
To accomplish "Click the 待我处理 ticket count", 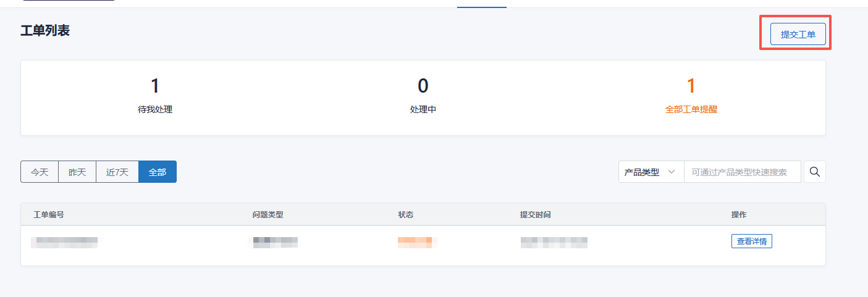I will click(x=155, y=86).
